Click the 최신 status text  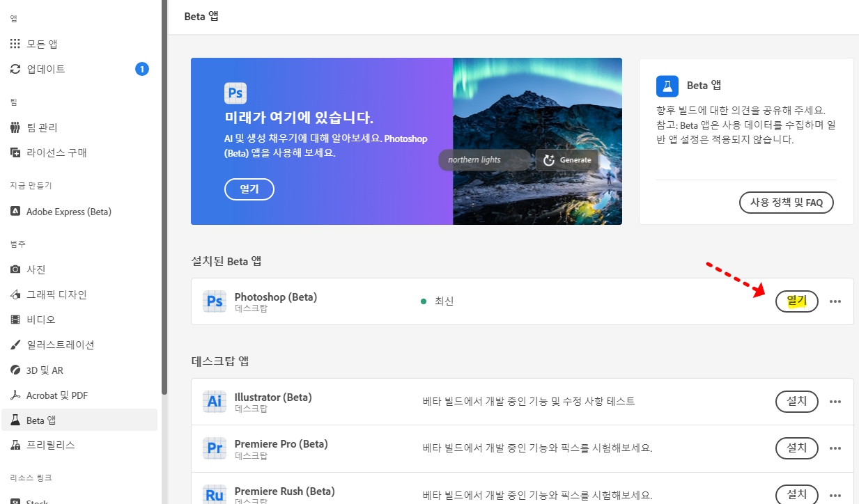[444, 301]
